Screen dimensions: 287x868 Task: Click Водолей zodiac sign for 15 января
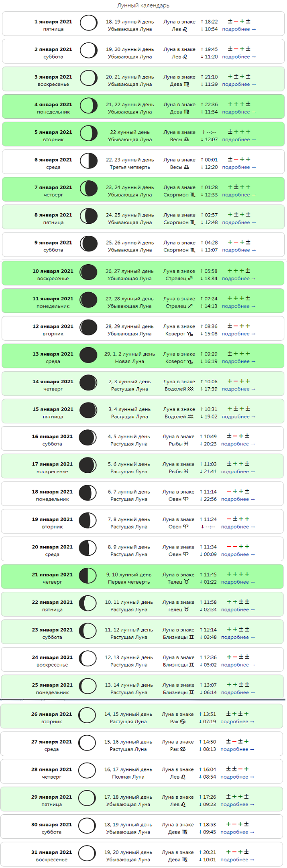pos(179,417)
